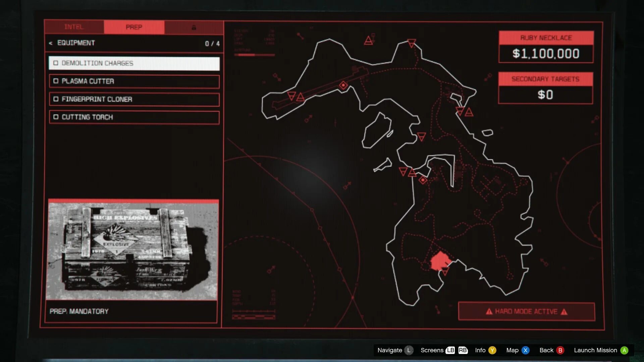This screenshot has height=362, width=644.
Task: Click the RB screens button prompt
Action: coord(463,350)
